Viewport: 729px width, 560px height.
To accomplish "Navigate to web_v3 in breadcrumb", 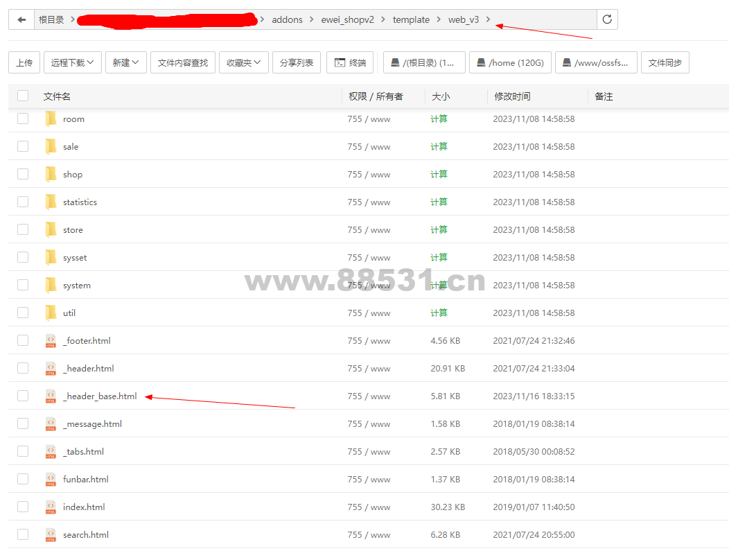I will 463,19.
